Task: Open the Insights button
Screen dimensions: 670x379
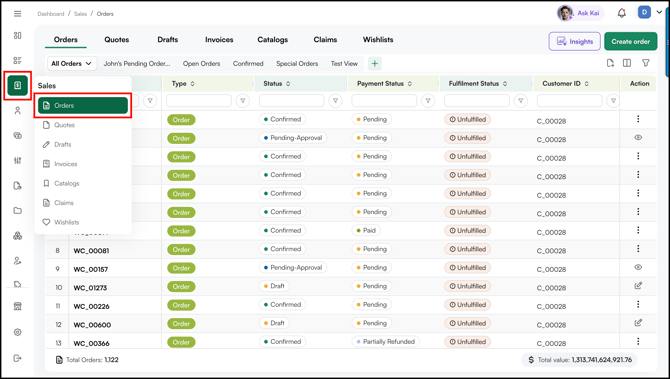Action: 575,41
